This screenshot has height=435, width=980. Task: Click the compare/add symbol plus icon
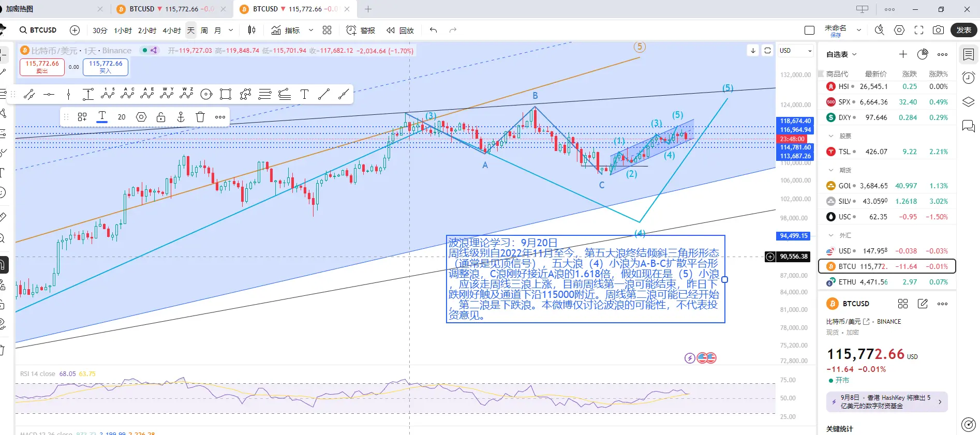(x=75, y=30)
